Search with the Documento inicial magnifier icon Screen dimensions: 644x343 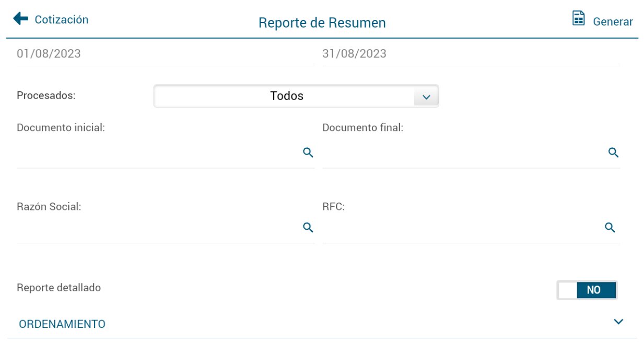308,152
